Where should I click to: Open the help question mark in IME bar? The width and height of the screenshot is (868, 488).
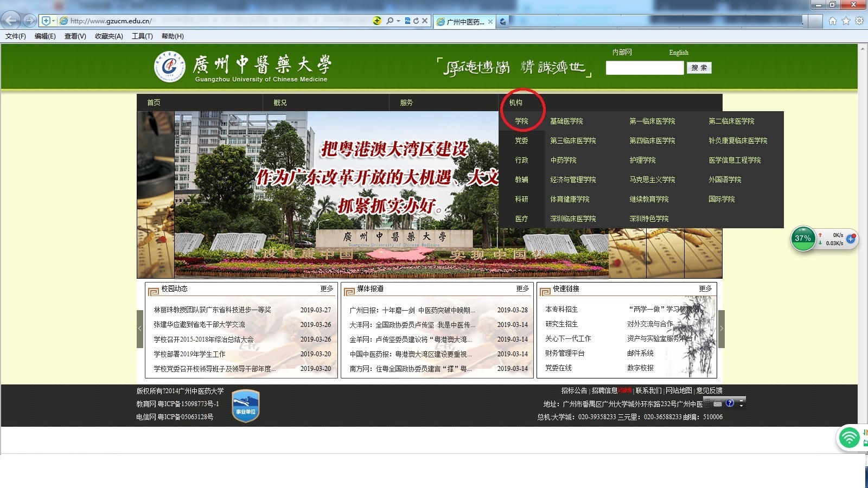730,403
